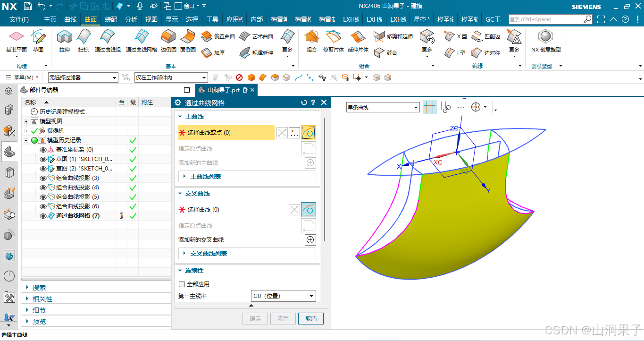Toggle visibility of 通过曲线网格 (7)

[x=43, y=216]
